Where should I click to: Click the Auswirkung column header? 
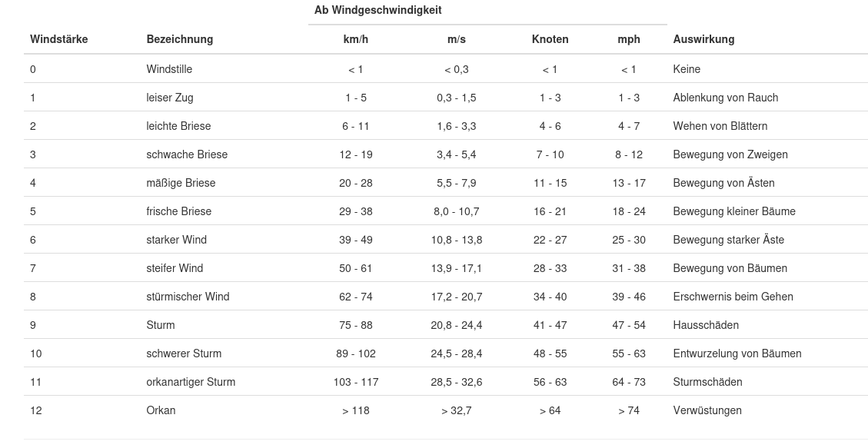tap(703, 39)
